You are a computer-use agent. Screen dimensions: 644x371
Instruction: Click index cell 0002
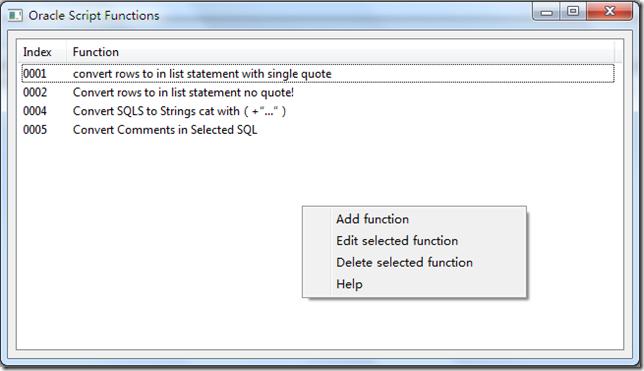coord(35,92)
